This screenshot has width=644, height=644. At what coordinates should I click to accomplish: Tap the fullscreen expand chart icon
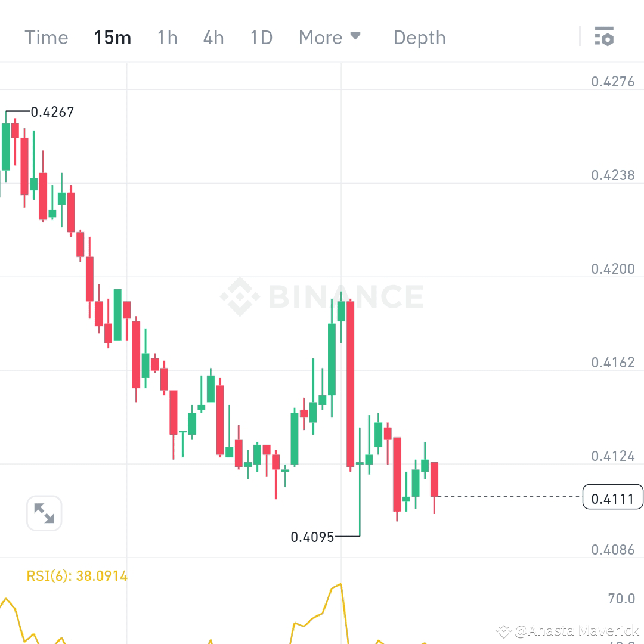[44, 513]
